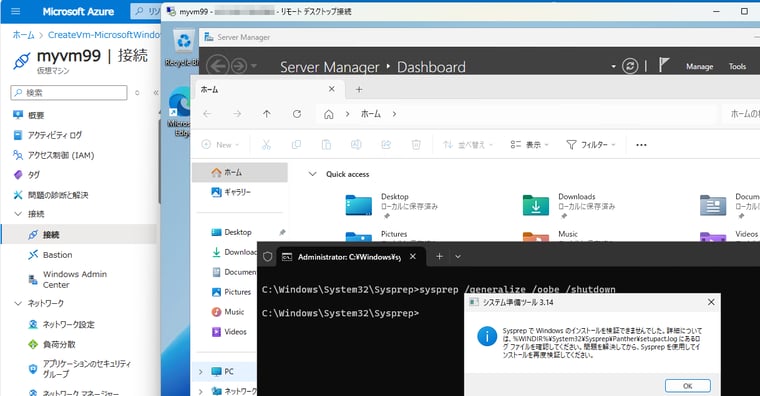Click the Share icon in File Explorer toolbar
The width and height of the screenshot is (760, 396).
386,144
